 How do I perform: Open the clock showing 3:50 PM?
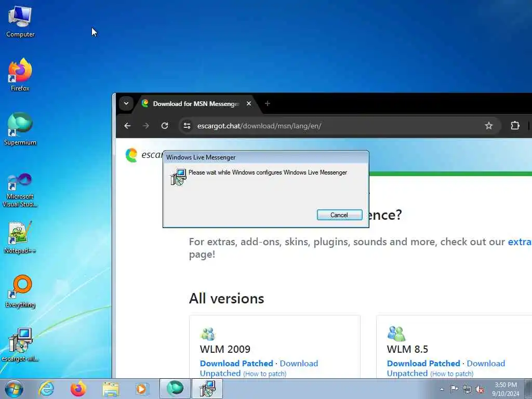506,389
